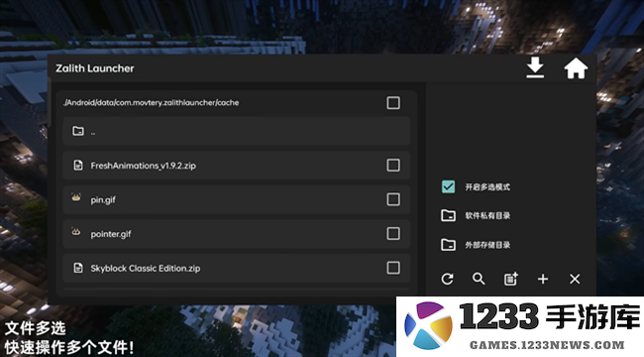Image resolution: width=644 pixels, height=357 pixels.
Task: Refresh the file list
Action: tap(447, 279)
